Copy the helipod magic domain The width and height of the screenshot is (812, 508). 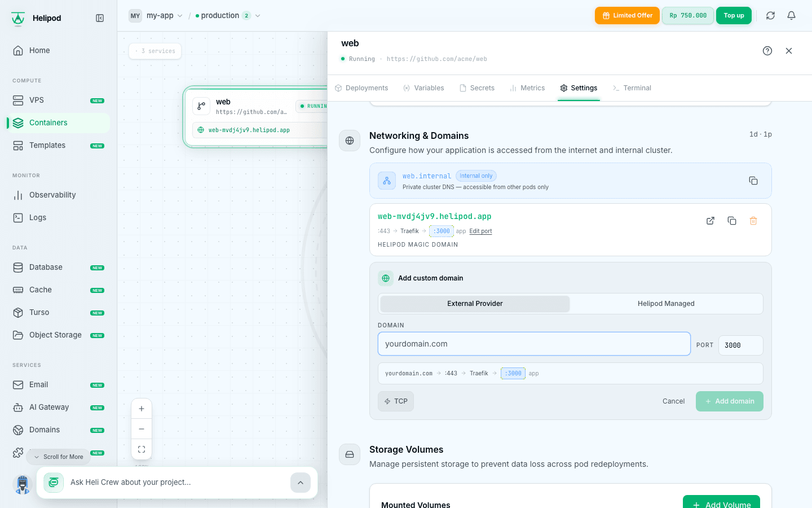click(732, 221)
